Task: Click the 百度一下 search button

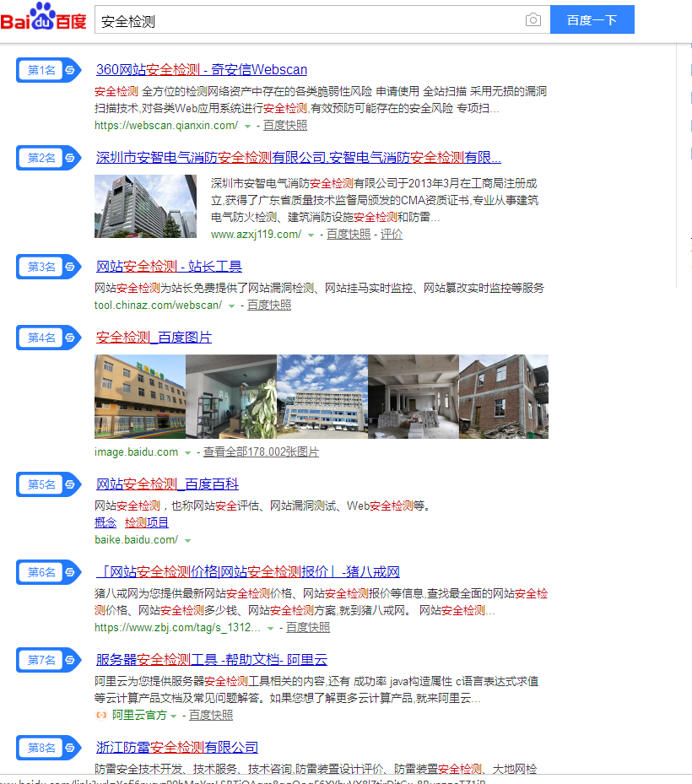Action: click(592, 19)
